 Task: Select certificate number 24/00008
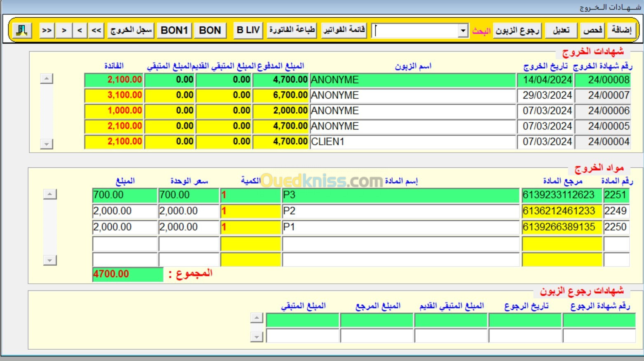(603, 80)
